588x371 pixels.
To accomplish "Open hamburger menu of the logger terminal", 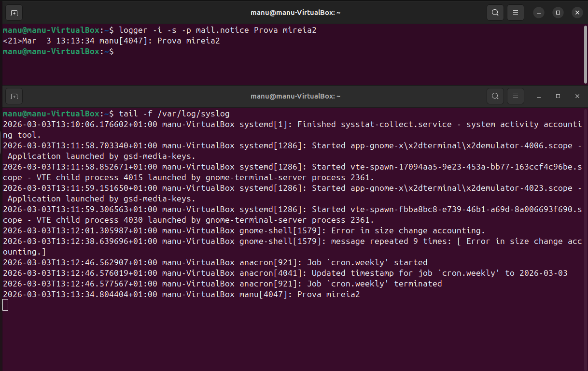I will click(516, 13).
